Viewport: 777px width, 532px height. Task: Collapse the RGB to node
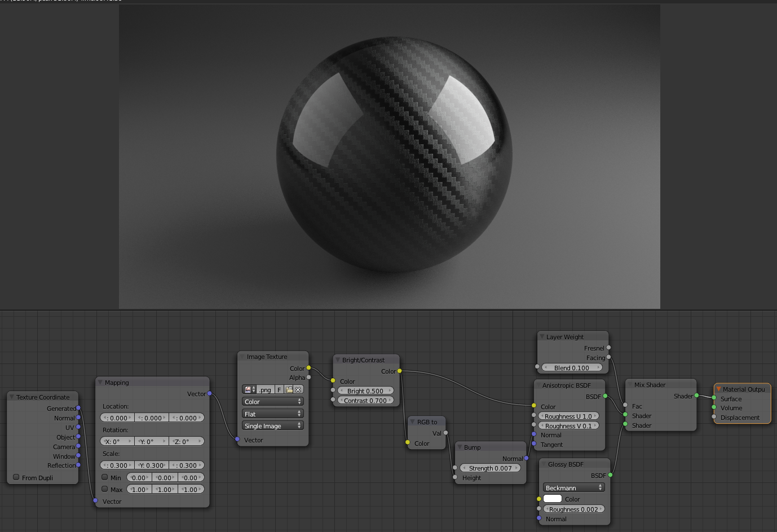(412, 422)
